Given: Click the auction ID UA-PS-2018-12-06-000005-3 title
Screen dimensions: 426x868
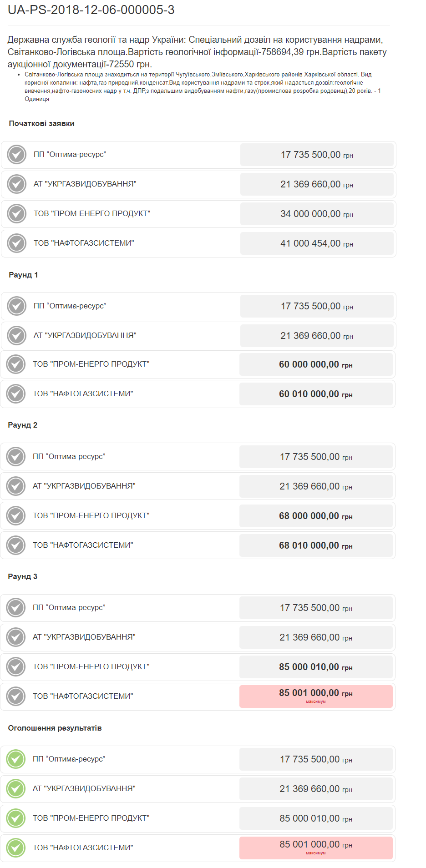Looking at the screenshot, I should 91,10.
